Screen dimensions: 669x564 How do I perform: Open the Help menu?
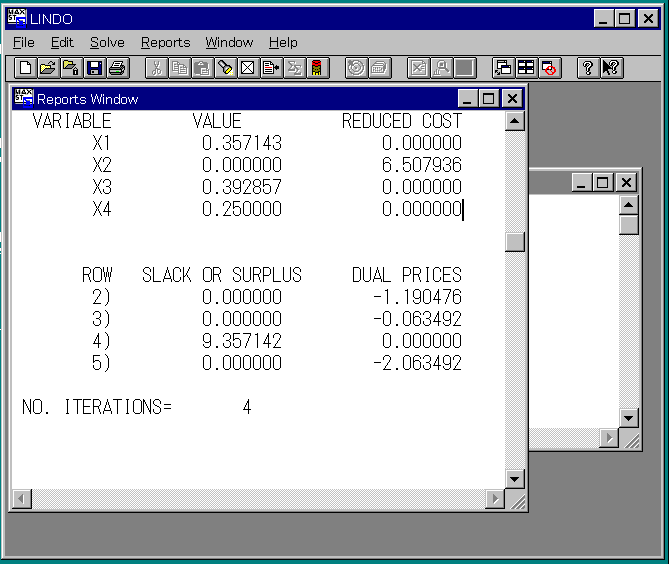(x=283, y=42)
